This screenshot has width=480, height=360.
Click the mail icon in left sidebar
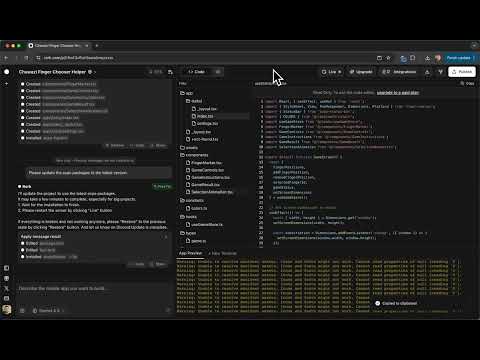pos(6,298)
